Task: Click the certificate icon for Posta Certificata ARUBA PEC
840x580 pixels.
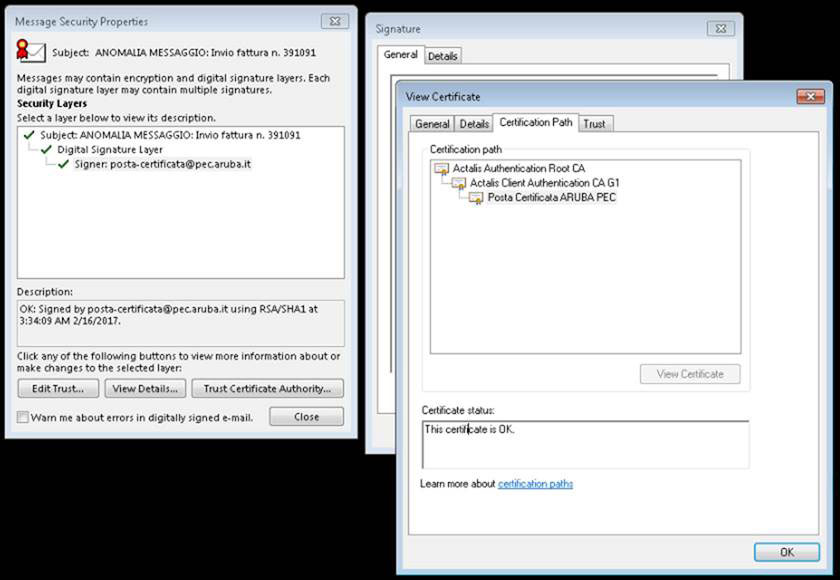Action: click(476, 198)
